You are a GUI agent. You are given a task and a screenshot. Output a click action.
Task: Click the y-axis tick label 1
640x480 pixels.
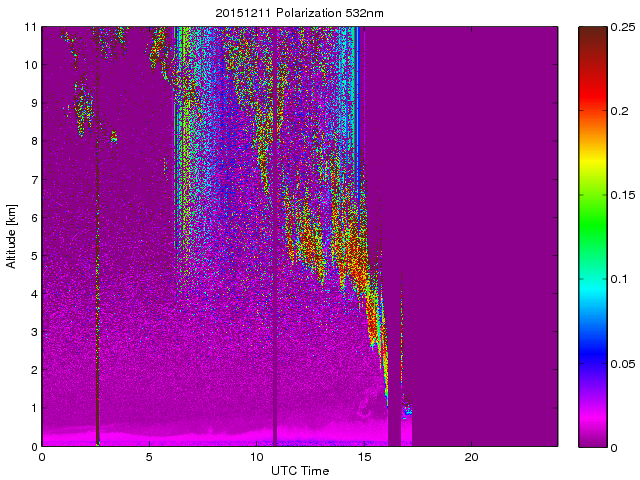point(33,408)
